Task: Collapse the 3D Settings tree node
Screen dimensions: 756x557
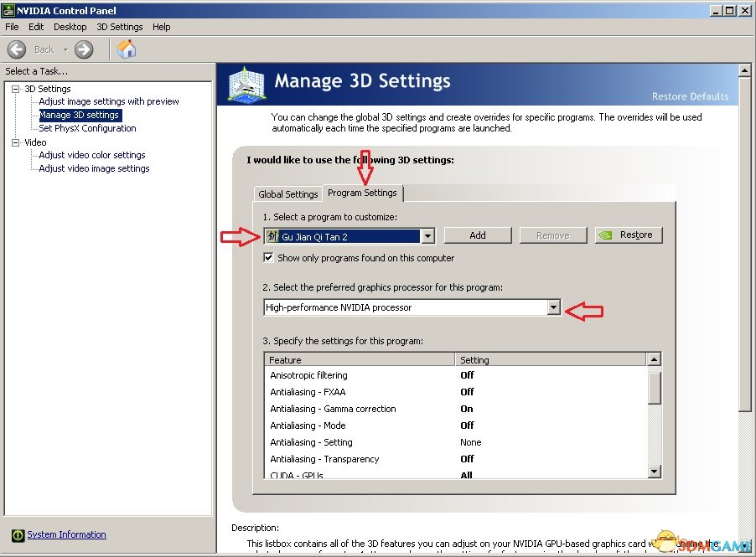Action: 16,89
